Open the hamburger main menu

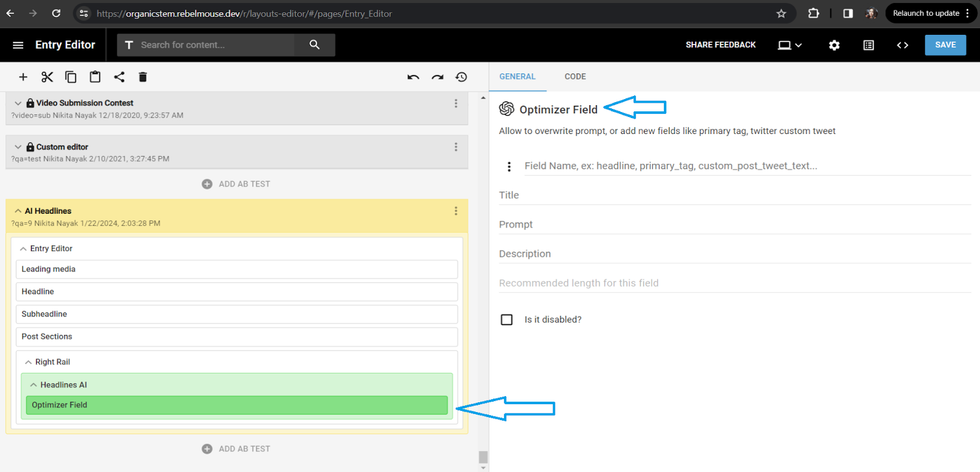tap(18, 45)
